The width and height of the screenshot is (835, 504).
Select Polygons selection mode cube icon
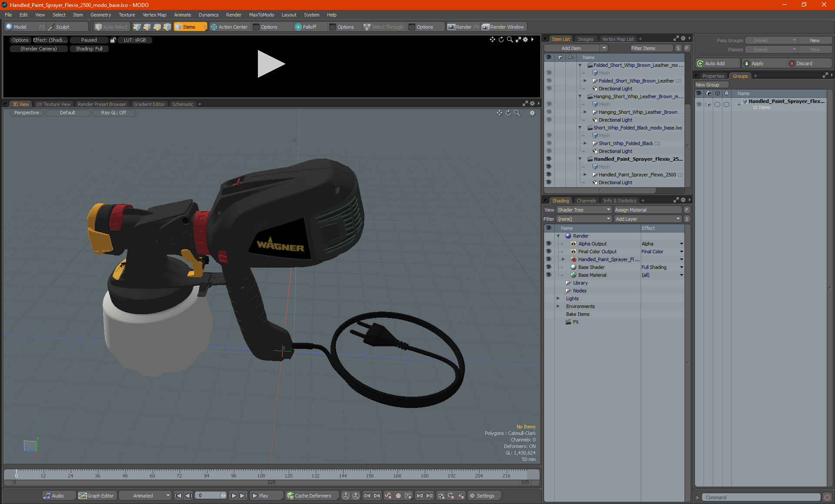tap(157, 27)
